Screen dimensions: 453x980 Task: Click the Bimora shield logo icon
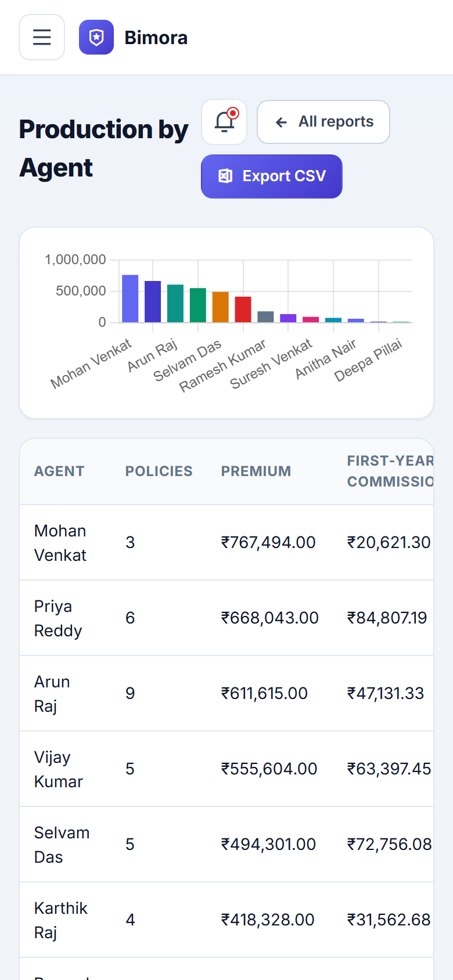(96, 37)
